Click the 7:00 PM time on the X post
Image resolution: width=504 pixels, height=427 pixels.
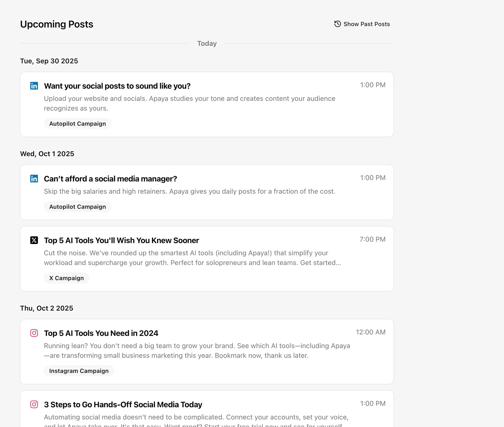click(372, 239)
